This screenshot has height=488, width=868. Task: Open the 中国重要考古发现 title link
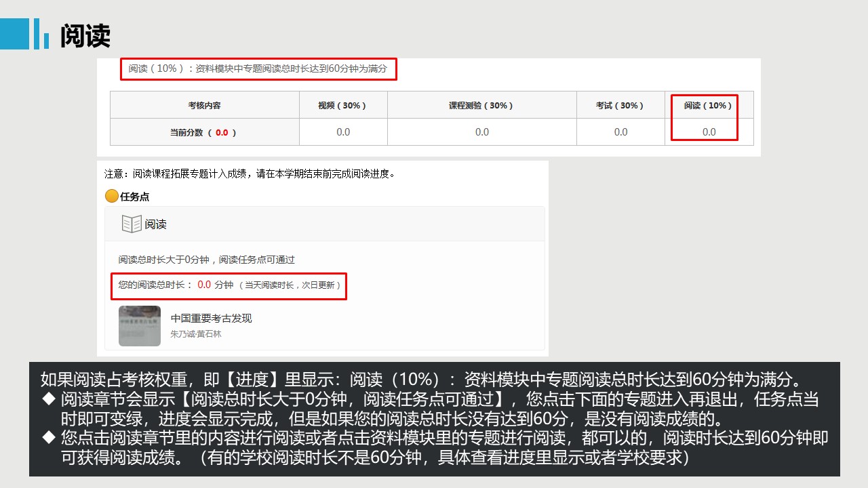click(211, 319)
